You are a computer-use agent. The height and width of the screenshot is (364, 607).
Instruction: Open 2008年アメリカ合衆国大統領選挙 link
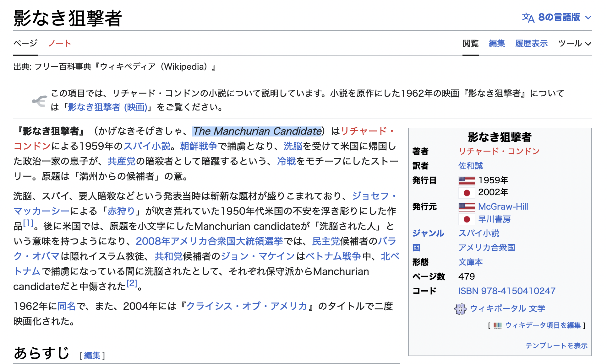pos(209,241)
